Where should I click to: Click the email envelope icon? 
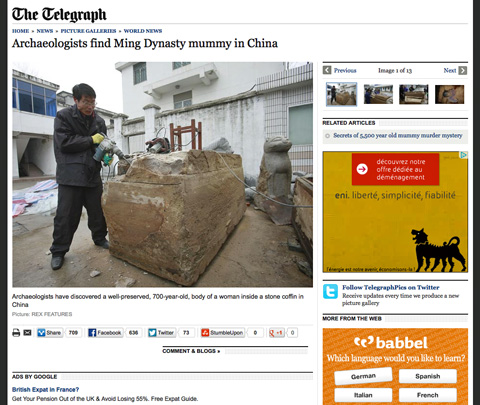coord(27,332)
